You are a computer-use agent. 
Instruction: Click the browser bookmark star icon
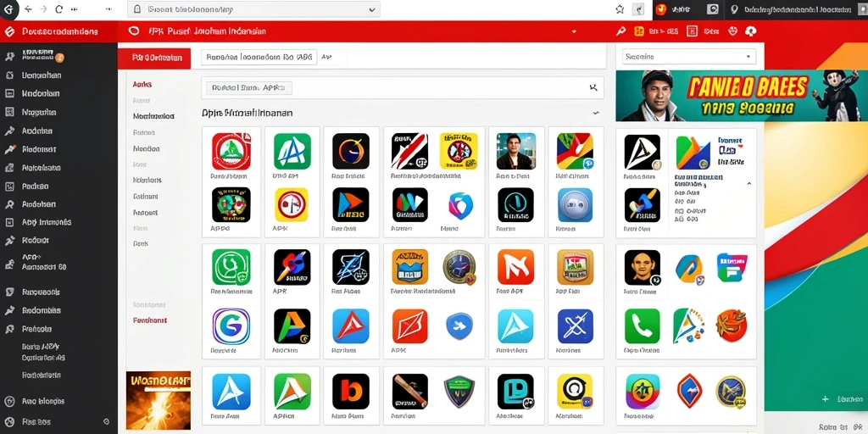pos(620,9)
